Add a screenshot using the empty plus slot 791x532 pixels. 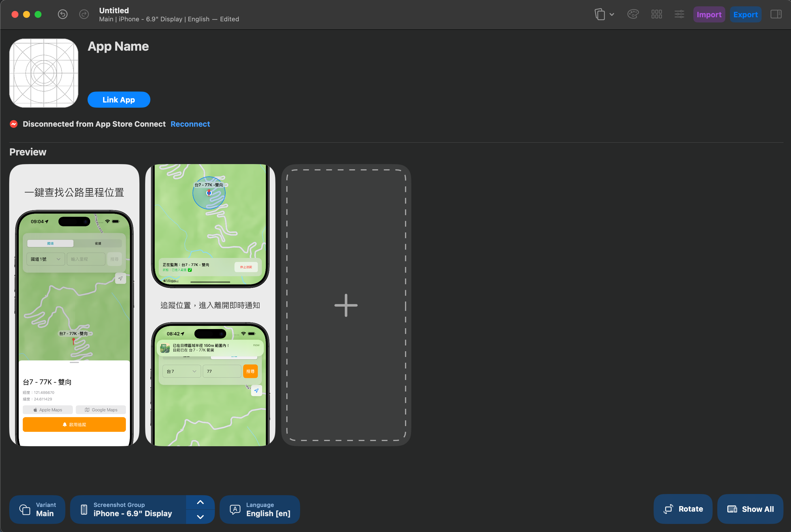(x=346, y=305)
